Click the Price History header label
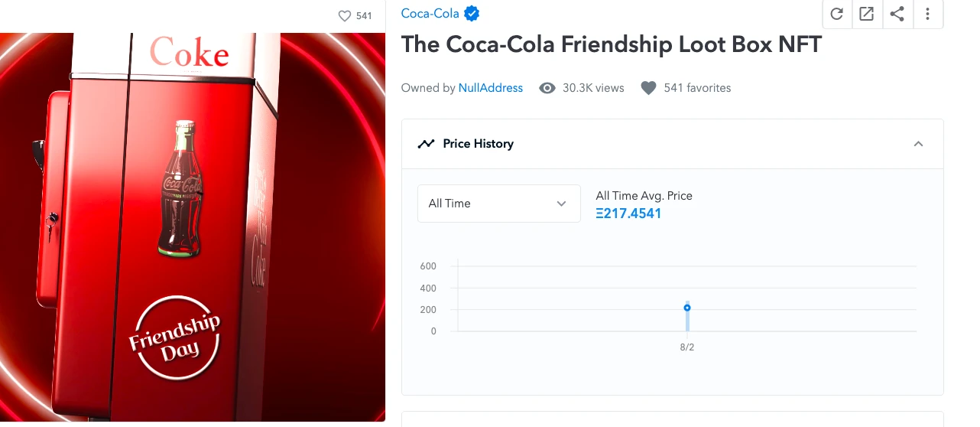Viewport: 980px width, 427px height. click(x=478, y=144)
